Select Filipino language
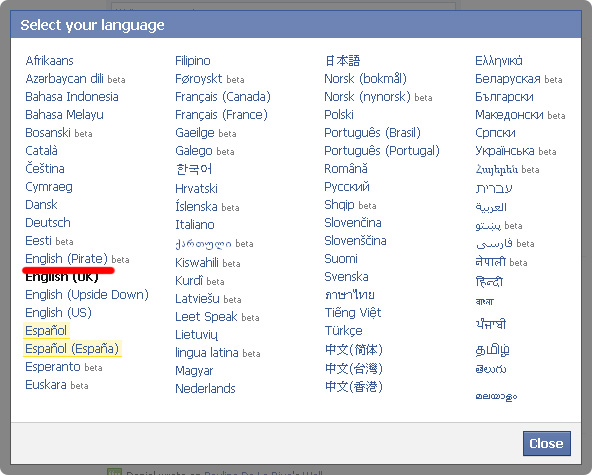Image resolution: width=592 pixels, height=475 pixels. [x=193, y=60]
